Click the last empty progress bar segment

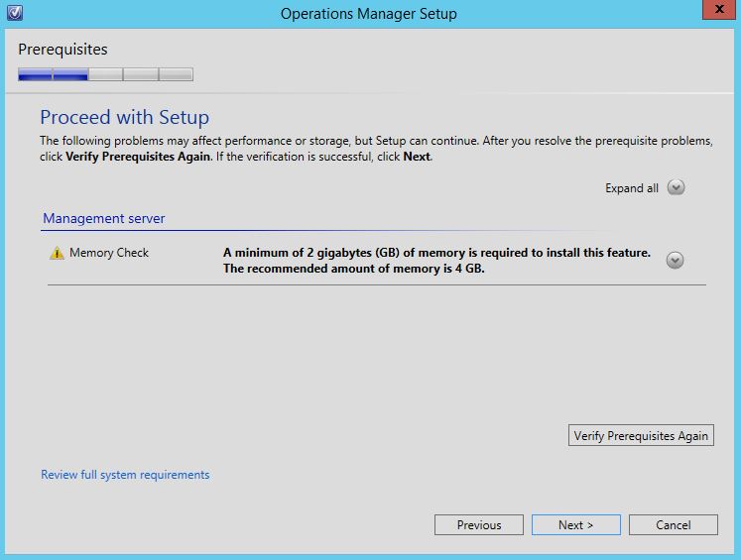click(x=176, y=74)
